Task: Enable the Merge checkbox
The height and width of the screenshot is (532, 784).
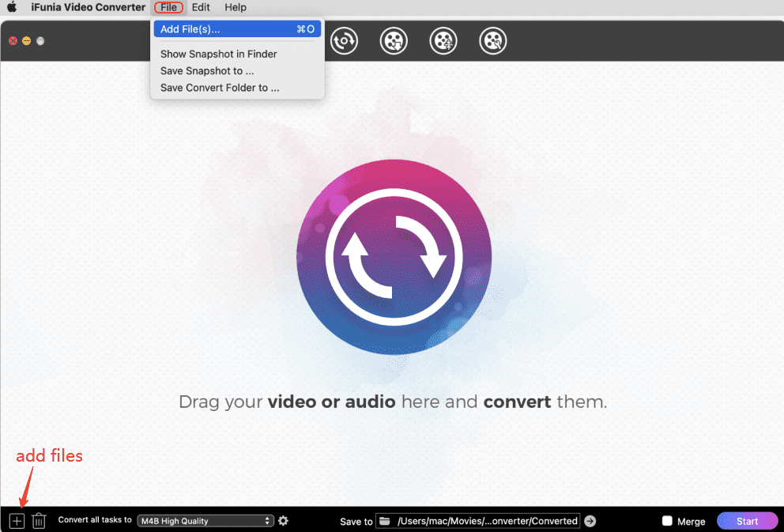Action: pyautogui.click(x=667, y=521)
